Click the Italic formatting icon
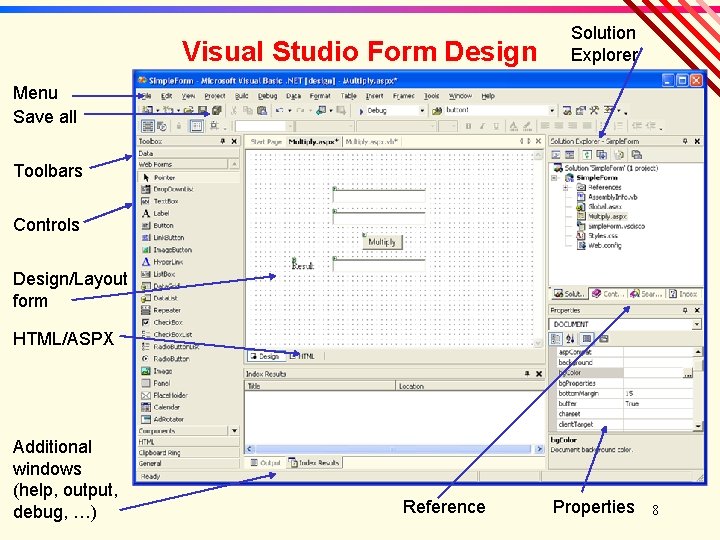Image resolution: width=720 pixels, height=540 pixels. click(482, 126)
